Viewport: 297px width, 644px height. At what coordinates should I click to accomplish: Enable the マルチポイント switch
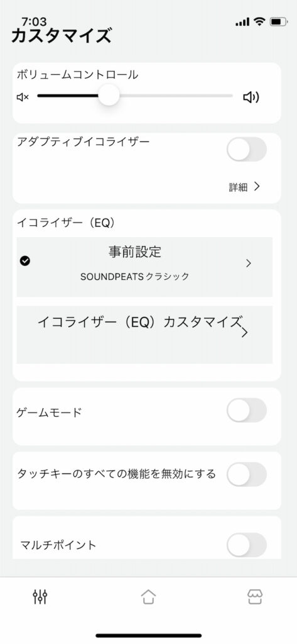click(247, 545)
